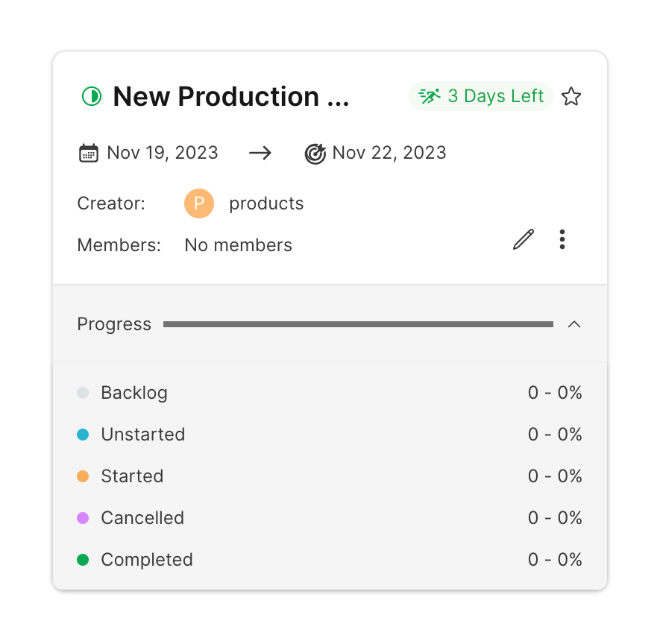Click the Started status dot to toggle it
The image size is (660, 644).
84,476
